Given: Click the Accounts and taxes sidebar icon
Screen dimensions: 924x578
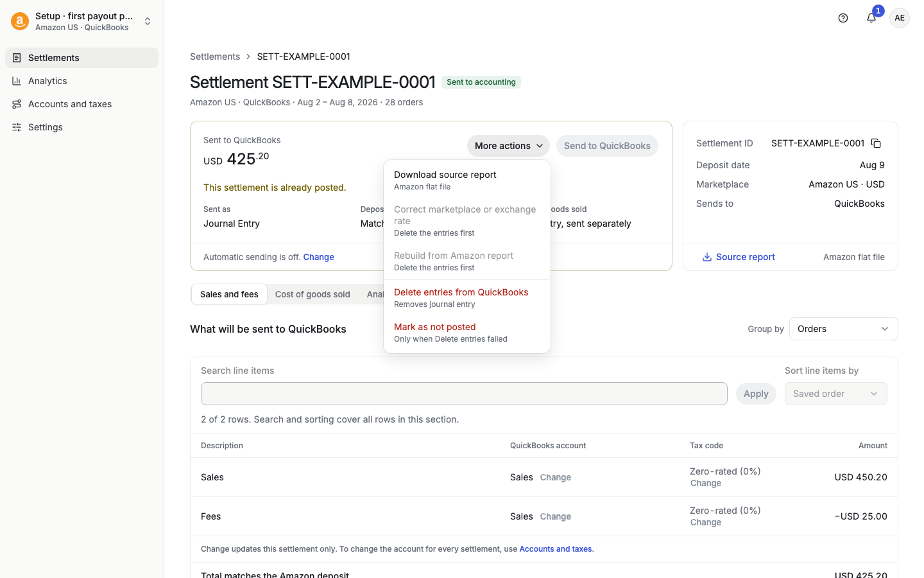Looking at the screenshot, I should point(17,104).
